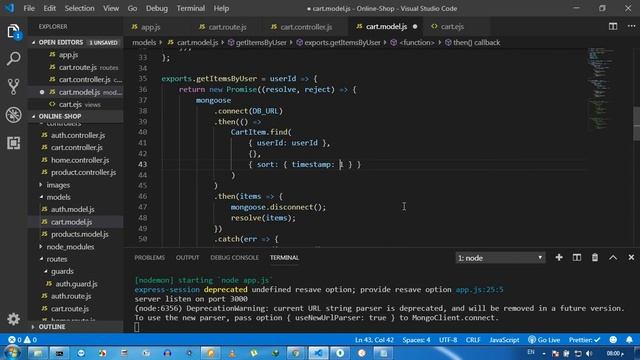Collapse the models folder
This screenshot has height=360, width=640.
58,197
